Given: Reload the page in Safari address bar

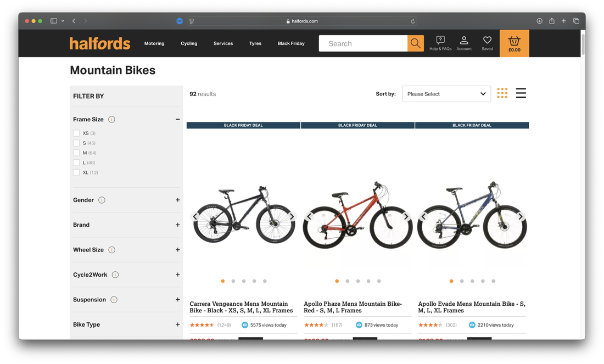Looking at the screenshot, I should pos(412,21).
